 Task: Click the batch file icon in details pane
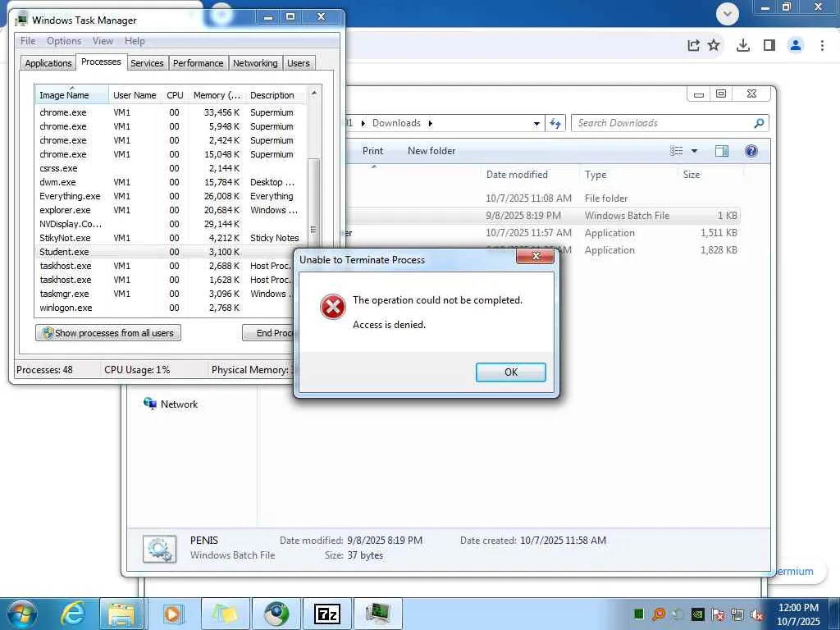point(159,549)
